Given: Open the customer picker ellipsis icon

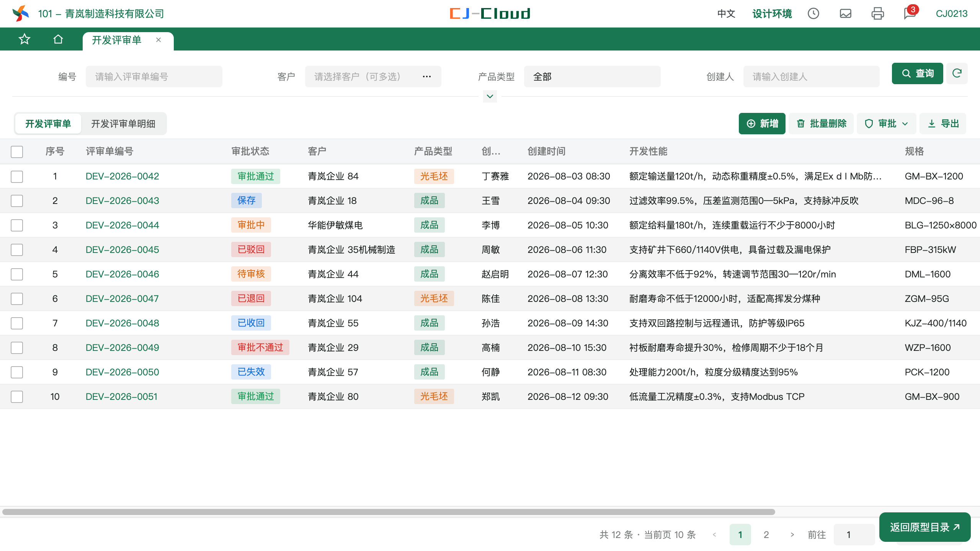Looking at the screenshot, I should tap(427, 77).
